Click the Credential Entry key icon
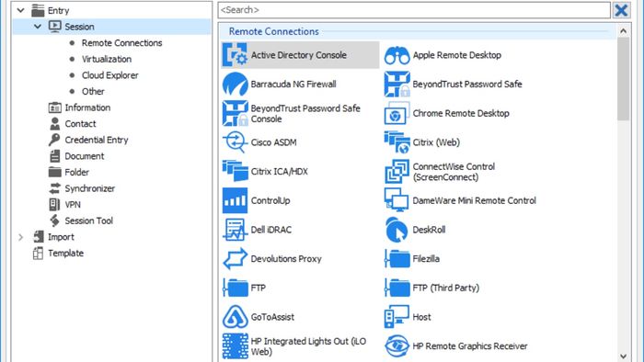The height and width of the screenshot is (362, 644). [54, 140]
